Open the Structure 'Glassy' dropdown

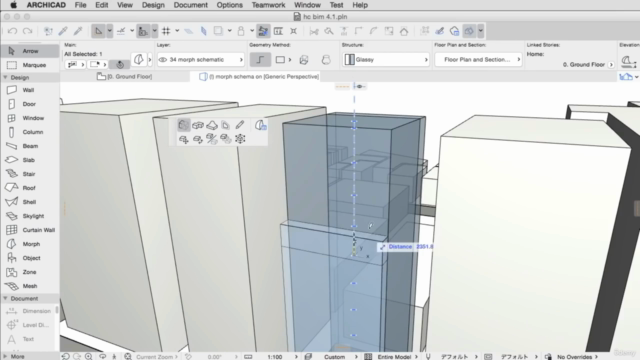point(385,60)
